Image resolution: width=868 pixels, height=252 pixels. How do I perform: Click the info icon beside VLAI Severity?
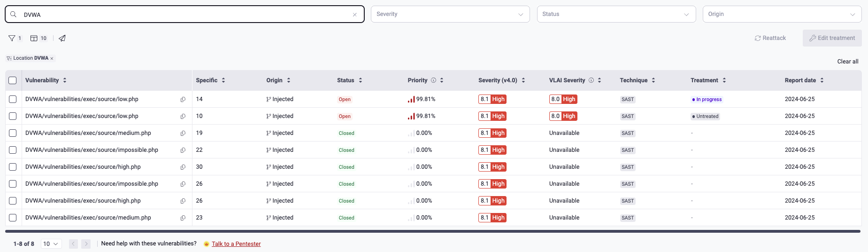pyautogui.click(x=591, y=80)
